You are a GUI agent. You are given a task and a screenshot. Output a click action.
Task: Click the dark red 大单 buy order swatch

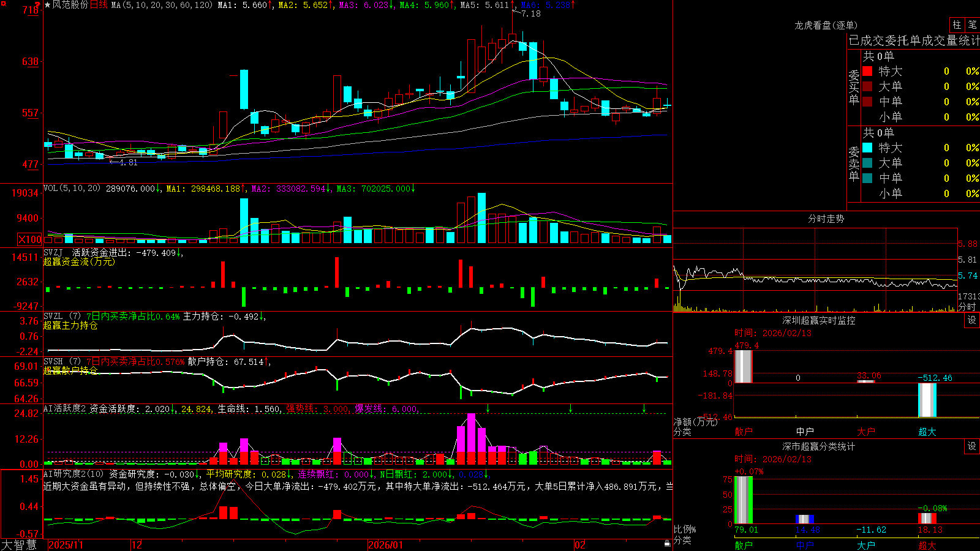(x=867, y=86)
